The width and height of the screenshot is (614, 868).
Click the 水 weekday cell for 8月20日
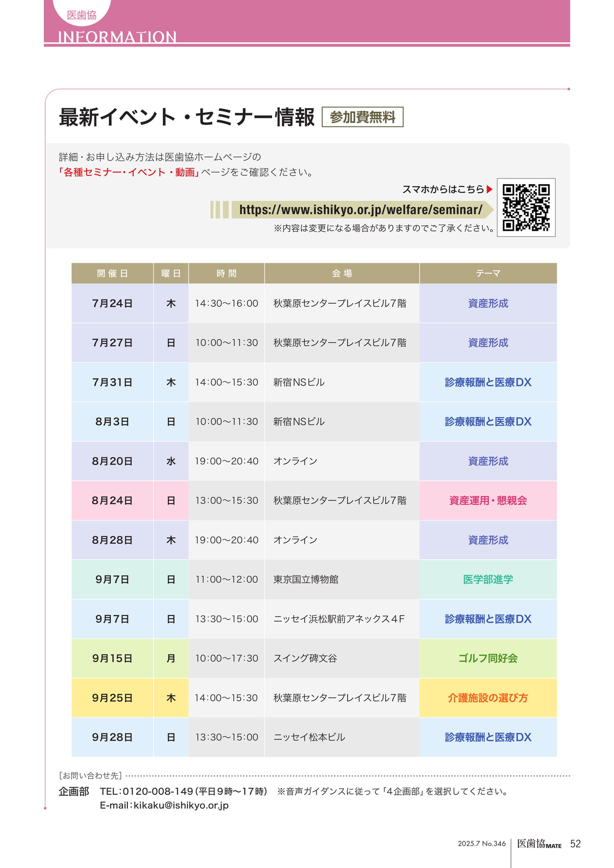coord(171,461)
